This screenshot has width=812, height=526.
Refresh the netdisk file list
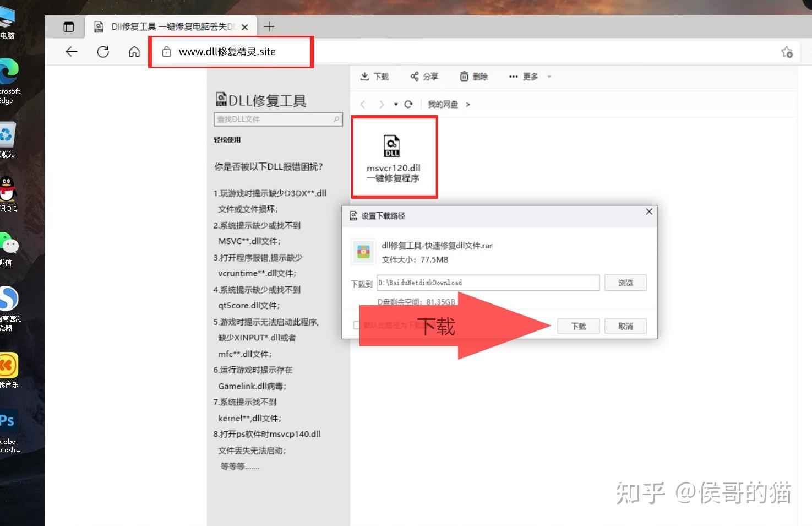[x=408, y=104]
